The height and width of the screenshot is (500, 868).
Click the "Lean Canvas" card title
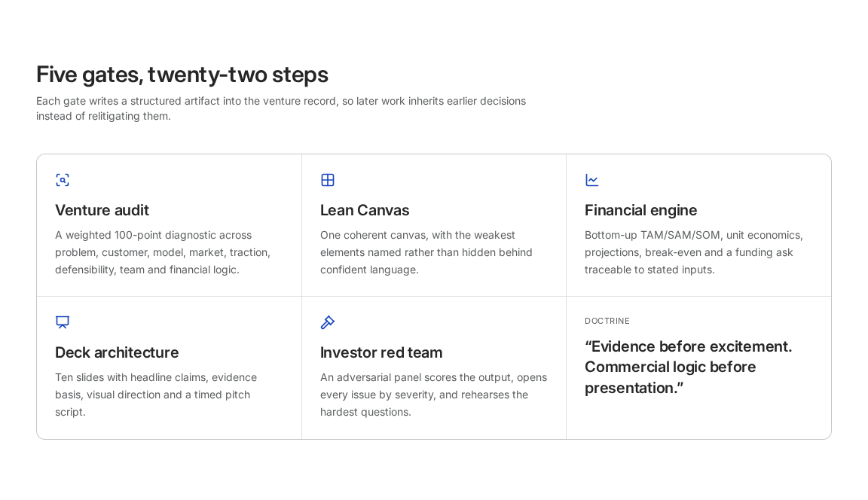(x=364, y=210)
